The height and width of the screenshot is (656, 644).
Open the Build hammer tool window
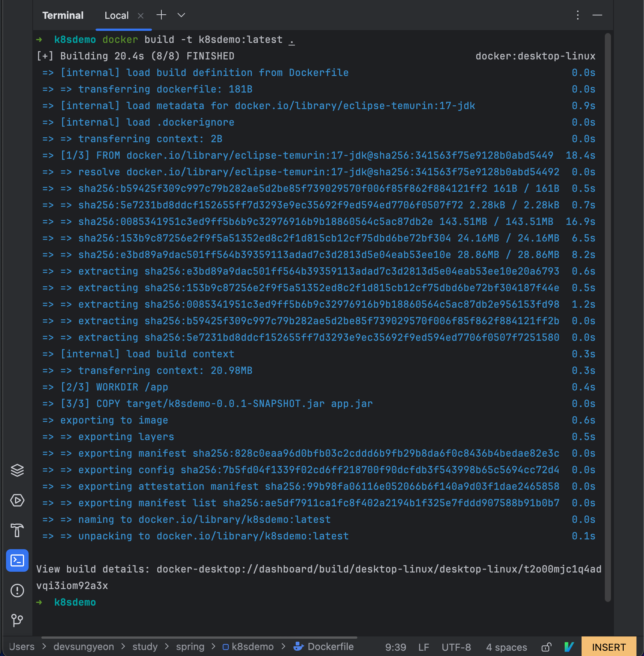17,530
